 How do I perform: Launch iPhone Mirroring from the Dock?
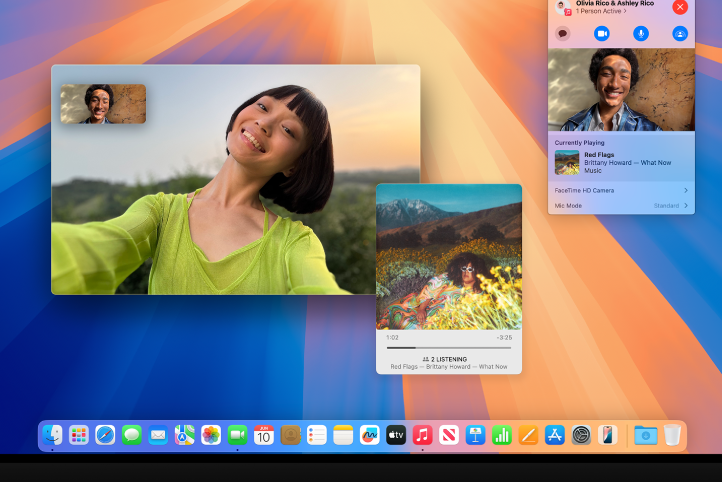(608, 435)
